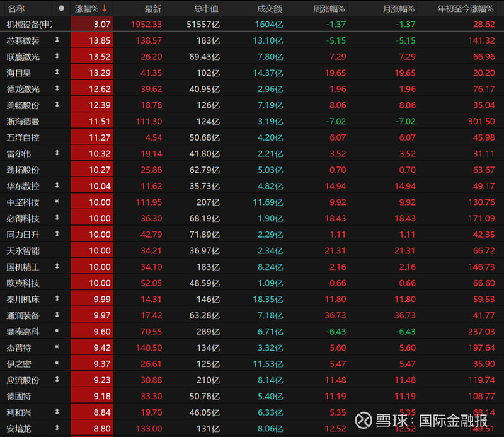This screenshot has height=437, width=504.
Task: Click the marker icon on 利和兴 row
Action: tap(57, 412)
